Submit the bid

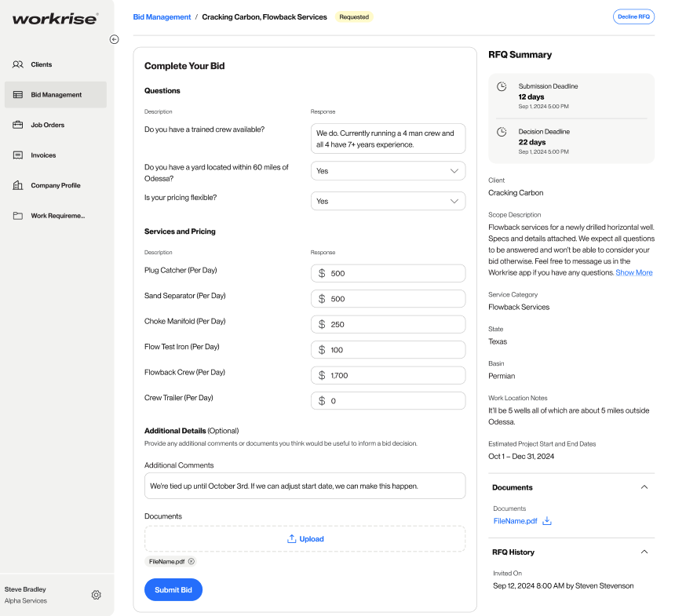click(x=173, y=590)
